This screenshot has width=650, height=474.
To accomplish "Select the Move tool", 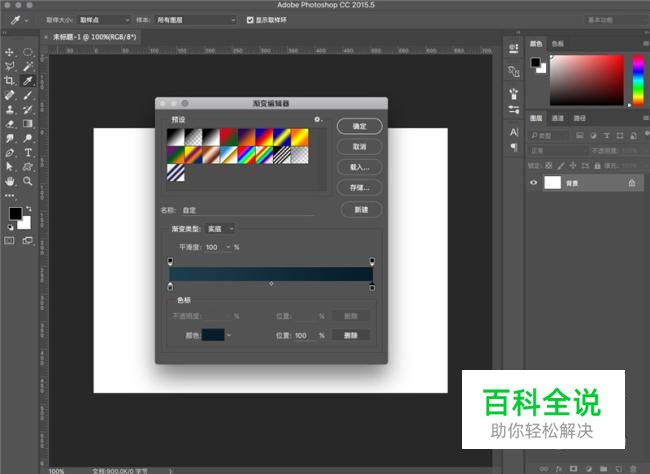I will (9, 52).
